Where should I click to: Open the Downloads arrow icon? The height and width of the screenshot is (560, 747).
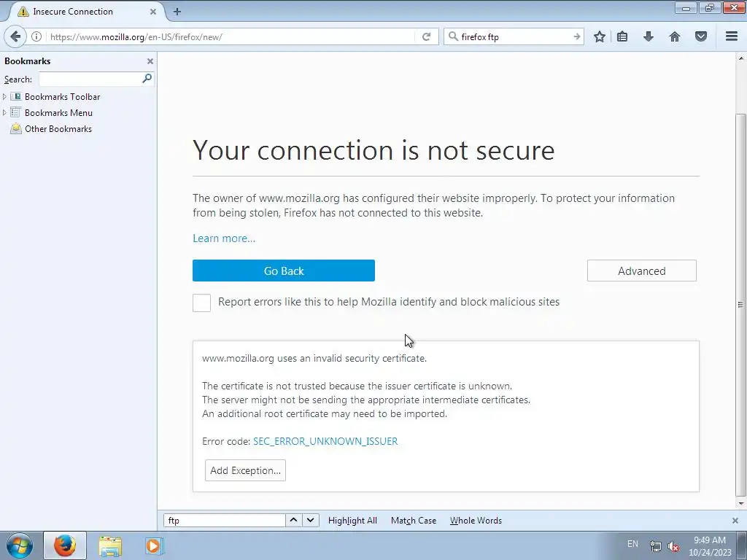pos(649,36)
